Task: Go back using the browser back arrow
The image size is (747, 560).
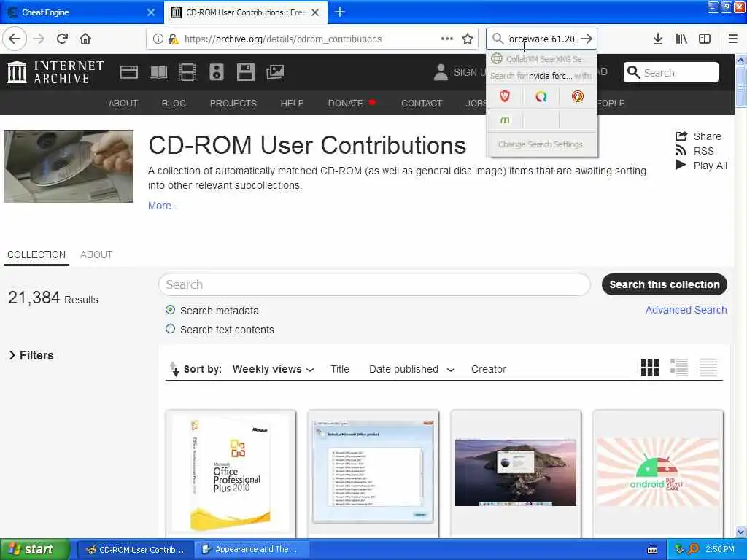Action: [x=15, y=39]
